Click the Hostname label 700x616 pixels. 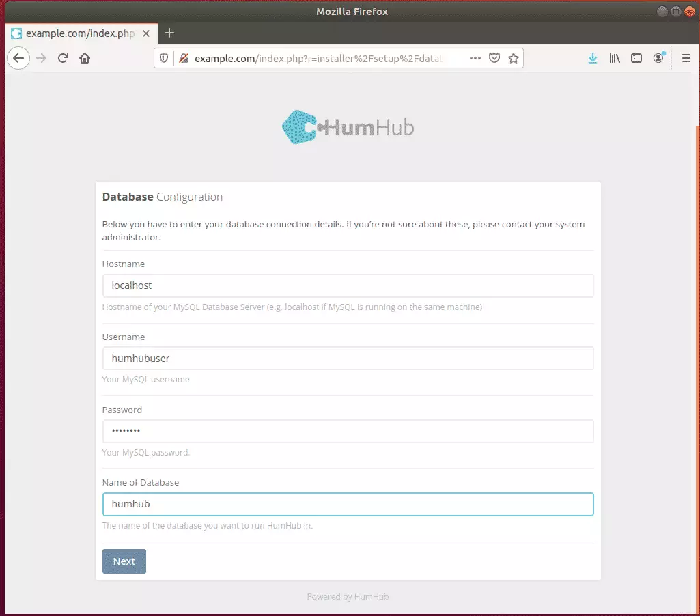pos(123,264)
